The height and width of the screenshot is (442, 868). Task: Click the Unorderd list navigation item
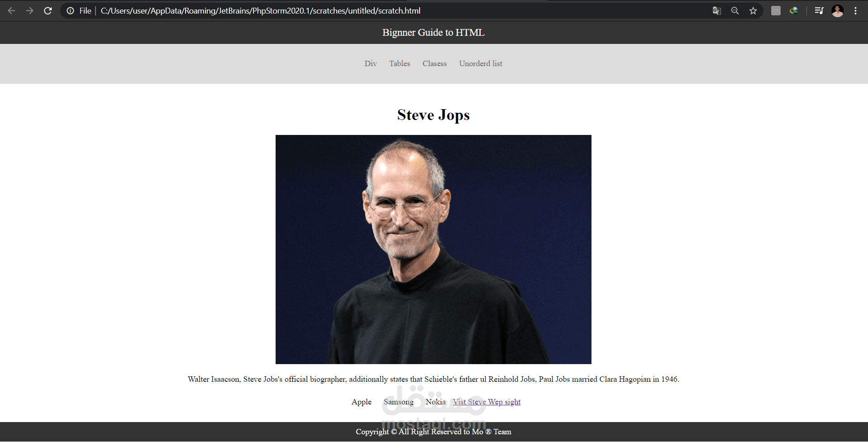click(480, 63)
